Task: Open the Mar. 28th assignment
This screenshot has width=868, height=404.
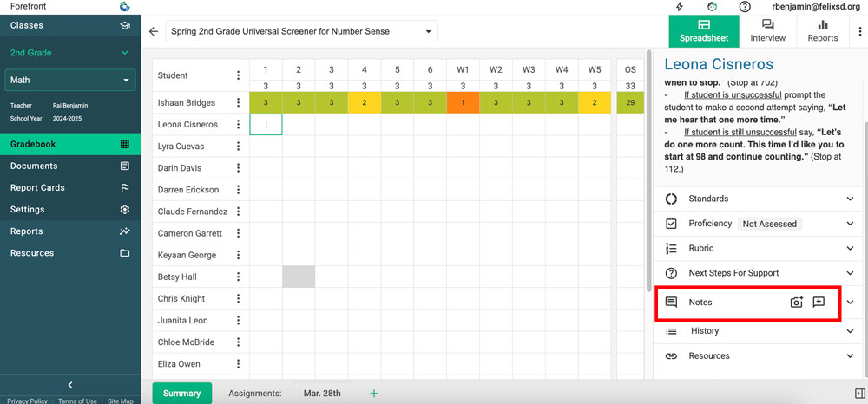Action: click(322, 394)
